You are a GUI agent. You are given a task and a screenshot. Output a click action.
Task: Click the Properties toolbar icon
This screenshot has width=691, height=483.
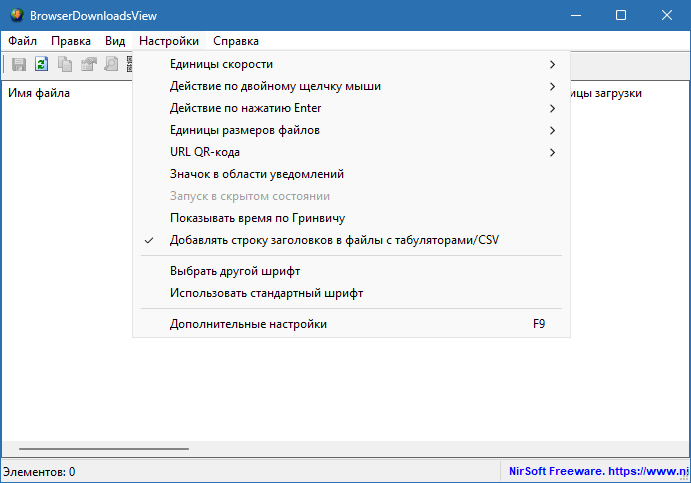tap(88, 64)
